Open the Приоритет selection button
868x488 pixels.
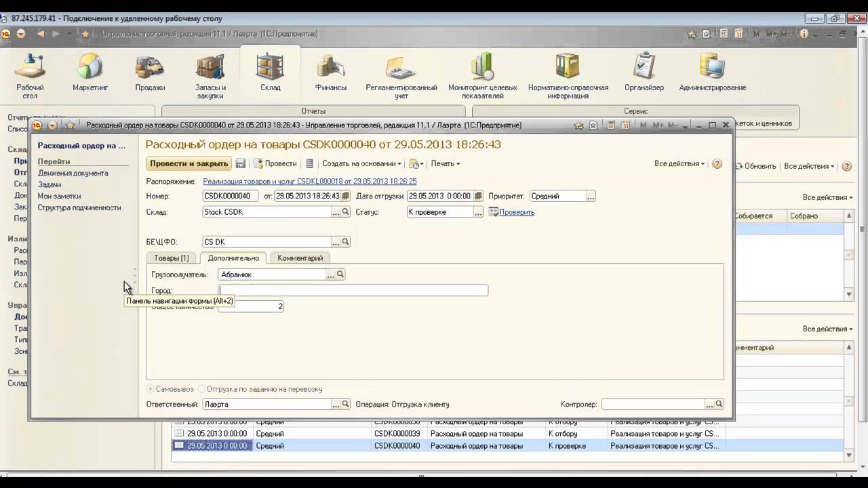tap(591, 196)
